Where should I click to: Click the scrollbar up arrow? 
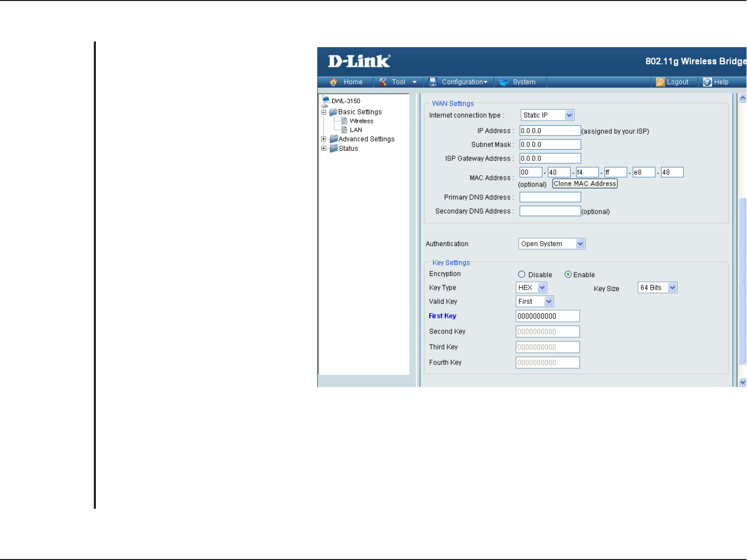coord(742,97)
